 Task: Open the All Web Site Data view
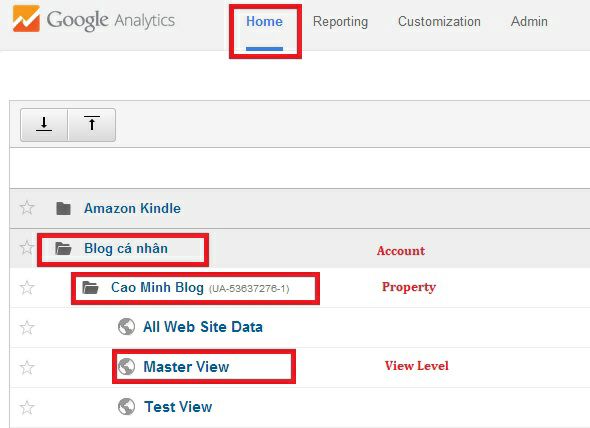[203, 327]
